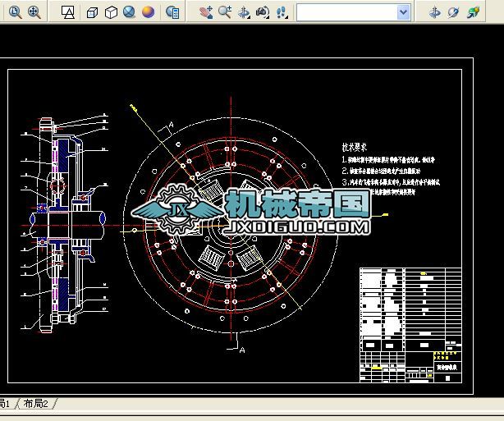Select the 3D Wireframe cube visual style
Image resolution: width=504 pixels, height=421 pixels.
click(111, 12)
